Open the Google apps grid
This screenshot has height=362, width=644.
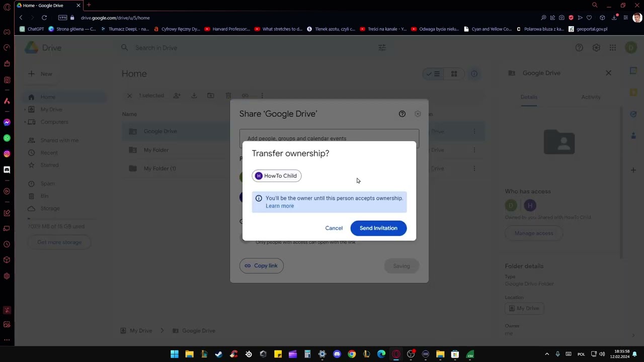pyautogui.click(x=612, y=48)
